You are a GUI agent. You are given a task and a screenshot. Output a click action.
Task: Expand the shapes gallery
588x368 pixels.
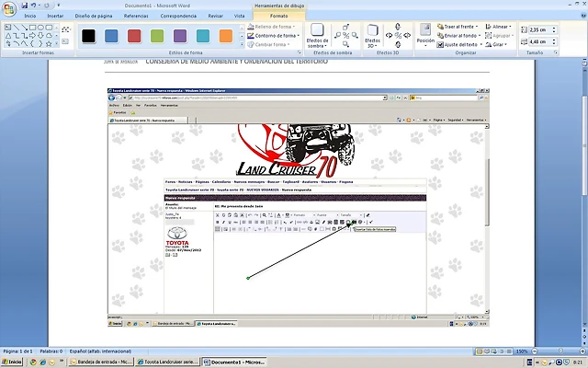click(x=57, y=44)
